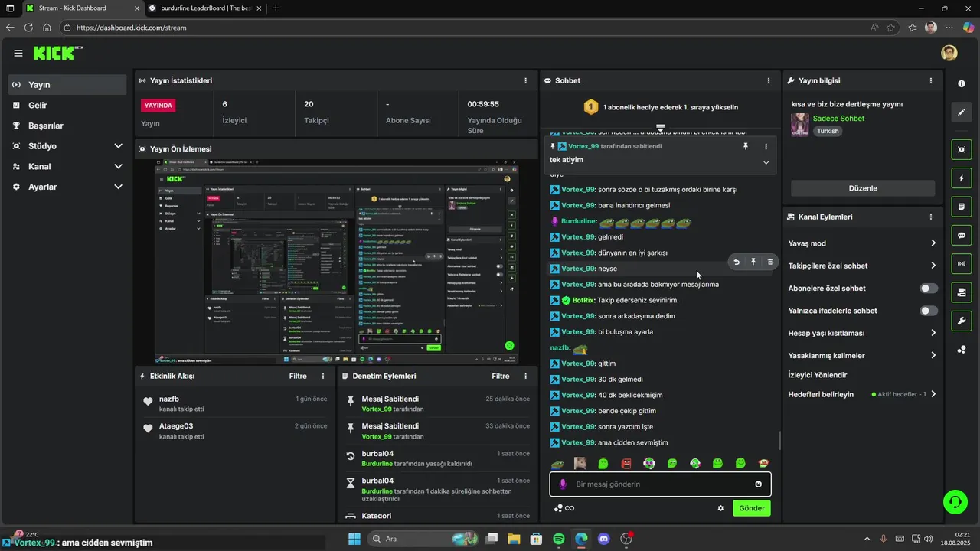This screenshot has width=980, height=551.
Task: Delete the 'neyse' chat message
Action: coord(770,262)
